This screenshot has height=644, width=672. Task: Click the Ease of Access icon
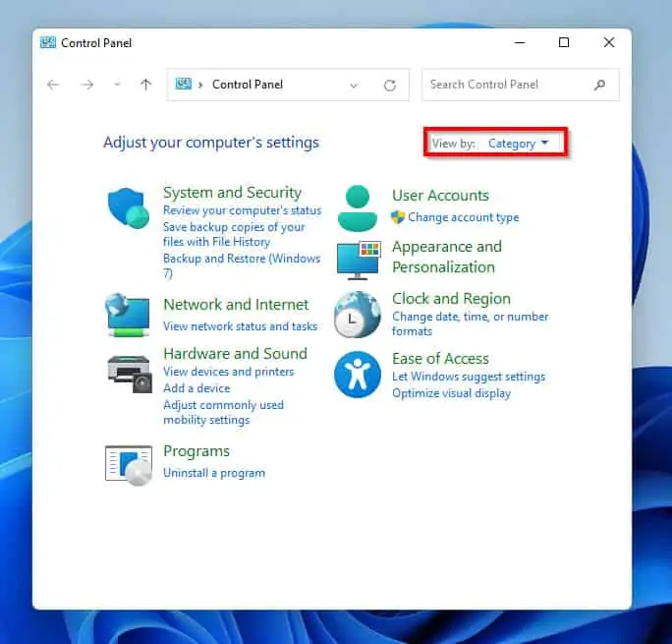[x=358, y=375]
